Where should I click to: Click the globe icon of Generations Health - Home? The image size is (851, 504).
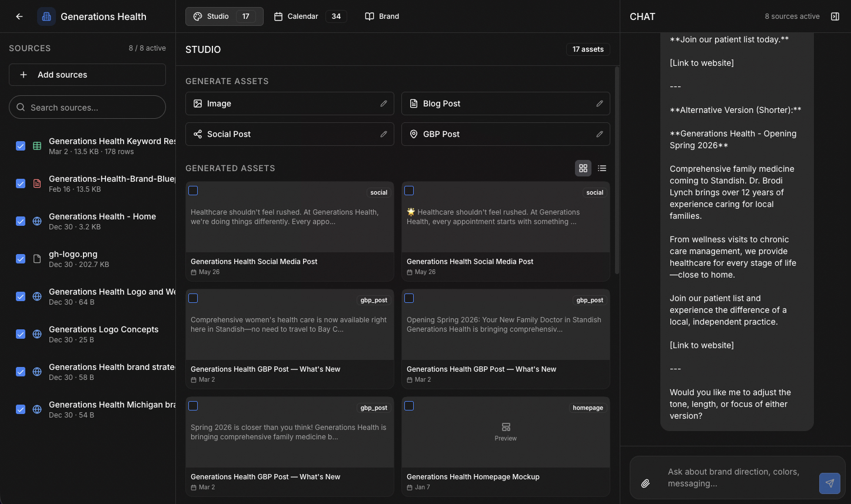[x=37, y=221]
